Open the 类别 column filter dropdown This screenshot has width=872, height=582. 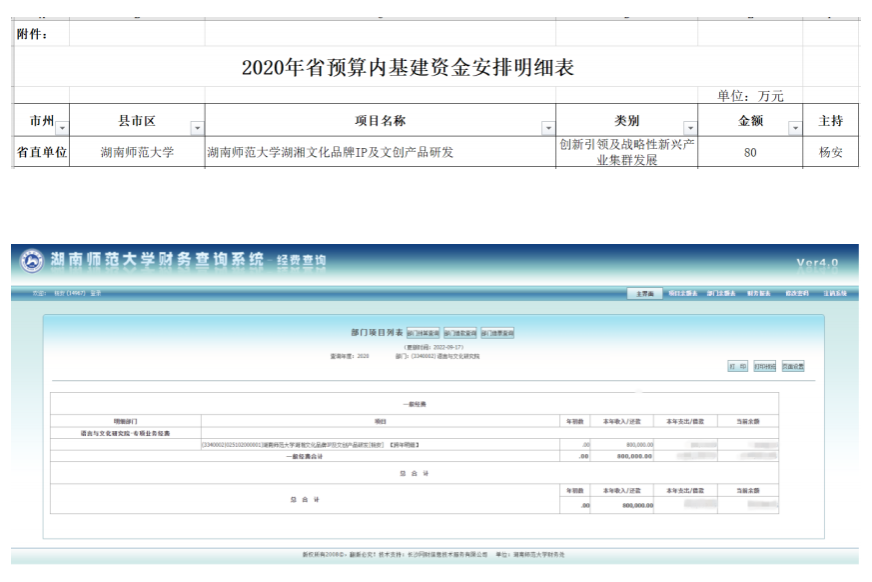coord(690,128)
